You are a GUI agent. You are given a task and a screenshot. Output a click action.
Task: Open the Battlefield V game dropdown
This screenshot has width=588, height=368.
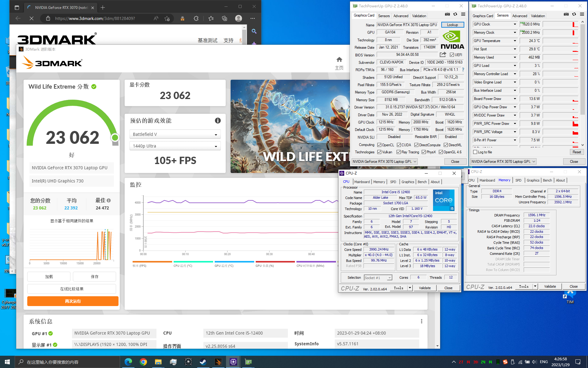point(175,134)
